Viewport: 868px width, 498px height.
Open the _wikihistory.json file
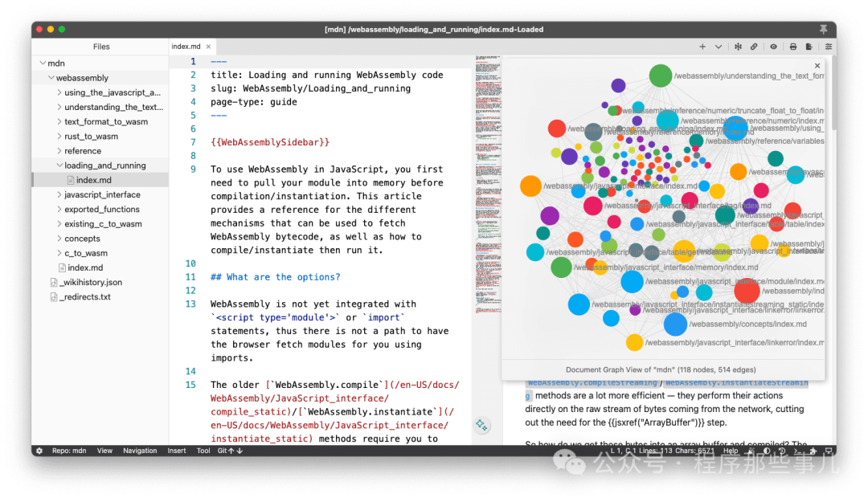click(100, 282)
